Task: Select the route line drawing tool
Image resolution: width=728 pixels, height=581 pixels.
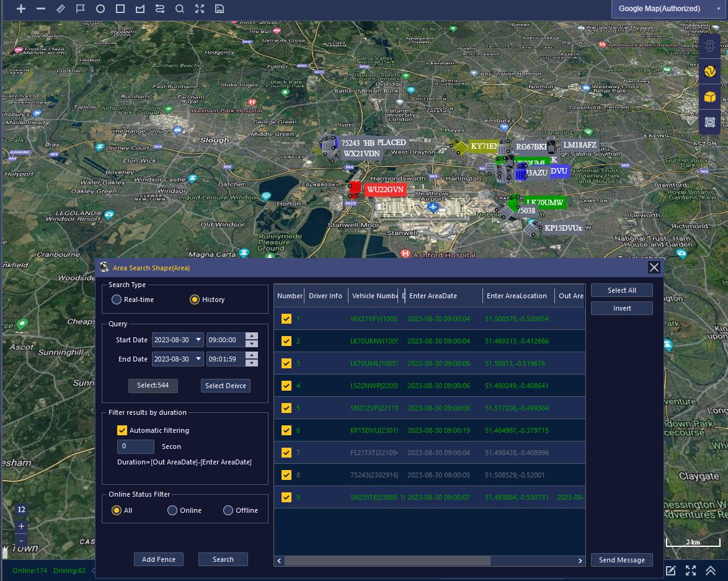Action: 160,9
